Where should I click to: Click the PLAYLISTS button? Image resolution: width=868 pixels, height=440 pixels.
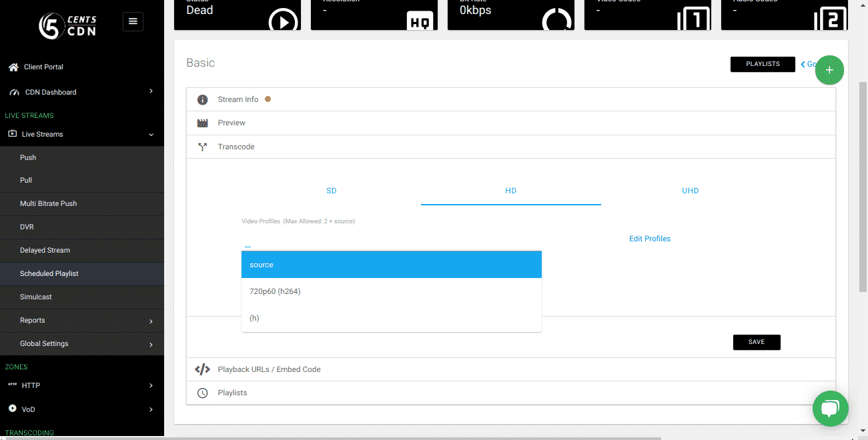coord(763,64)
